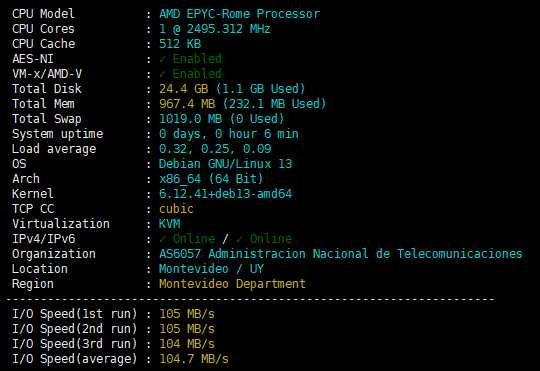Screen dimensions: 540x371
Task: Click the TCP CC label
Action: tap(33, 209)
